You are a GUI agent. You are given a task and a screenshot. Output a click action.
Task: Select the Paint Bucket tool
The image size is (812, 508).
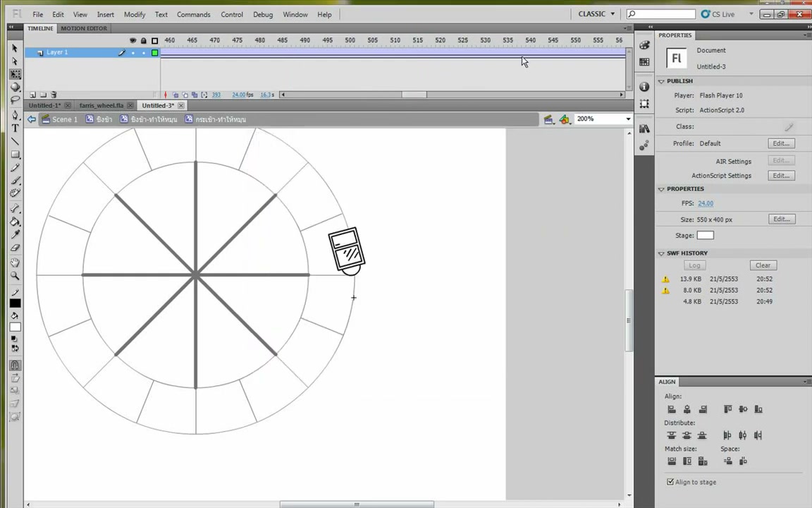[x=15, y=222]
